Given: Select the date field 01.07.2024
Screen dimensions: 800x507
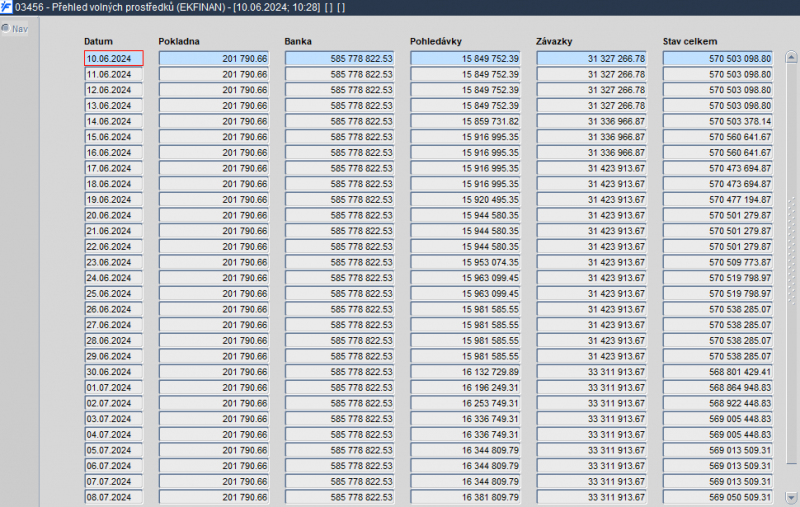Looking at the screenshot, I should pos(114,387).
